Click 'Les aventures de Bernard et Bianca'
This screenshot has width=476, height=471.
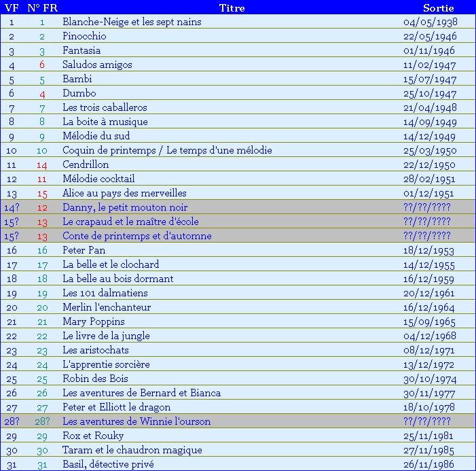point(142,393)
